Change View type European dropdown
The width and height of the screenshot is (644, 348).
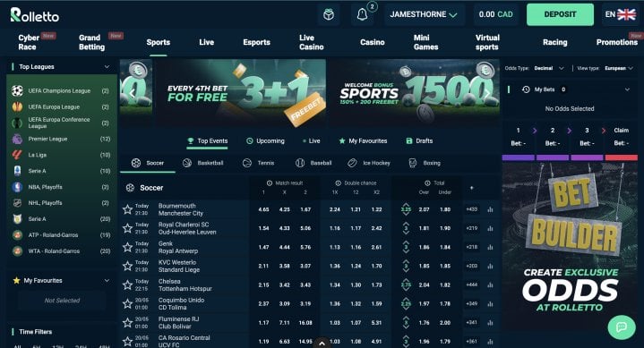point(619,68)
